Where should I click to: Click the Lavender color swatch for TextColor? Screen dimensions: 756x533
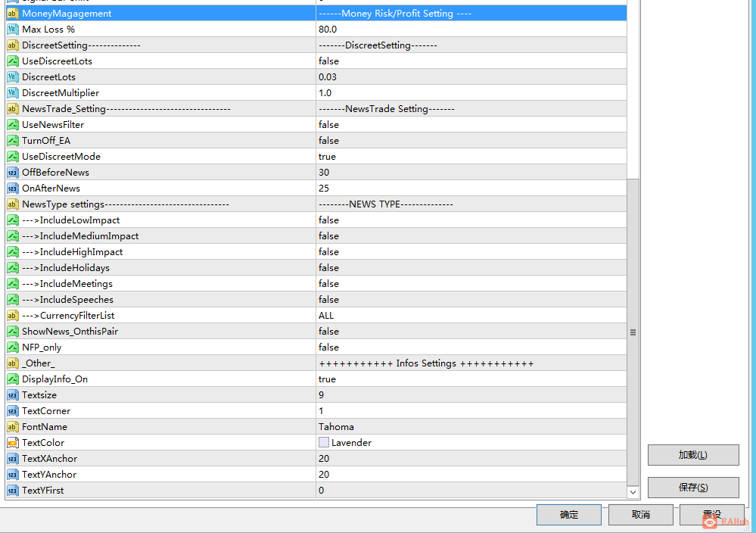[x=324, y=442]
